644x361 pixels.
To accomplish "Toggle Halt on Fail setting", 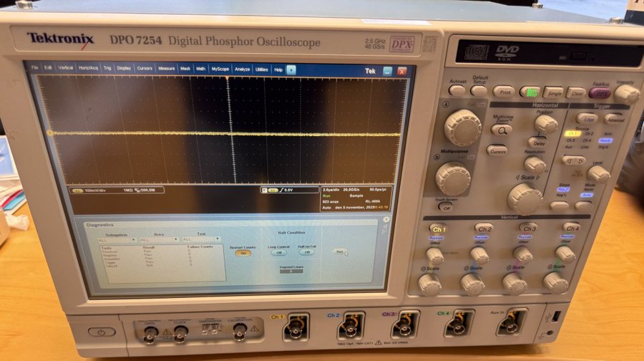I will tap(308, 252).
